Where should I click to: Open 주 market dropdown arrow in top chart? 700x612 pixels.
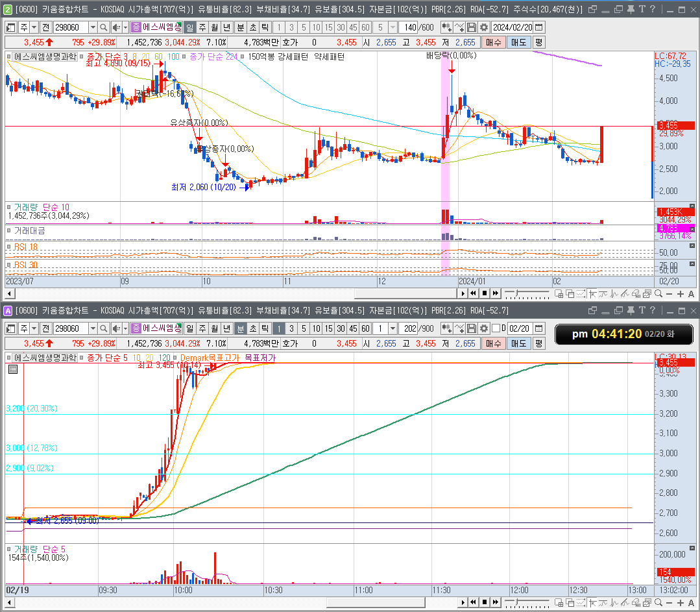point(34,28)
